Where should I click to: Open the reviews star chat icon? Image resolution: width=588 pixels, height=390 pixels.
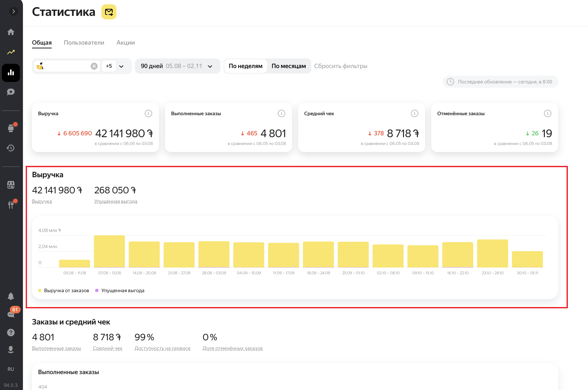pos(11,92)
